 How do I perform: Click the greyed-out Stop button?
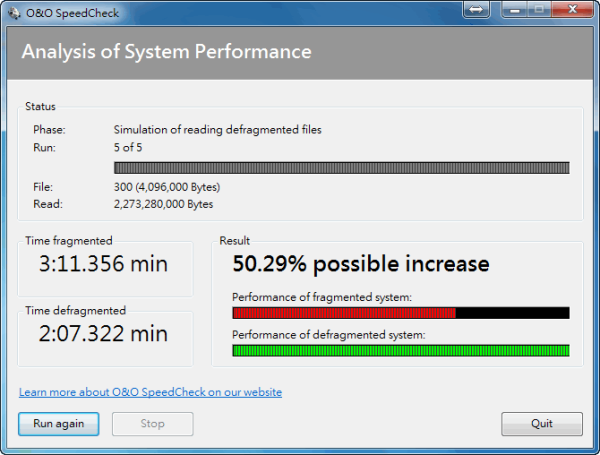coord(153,424)
